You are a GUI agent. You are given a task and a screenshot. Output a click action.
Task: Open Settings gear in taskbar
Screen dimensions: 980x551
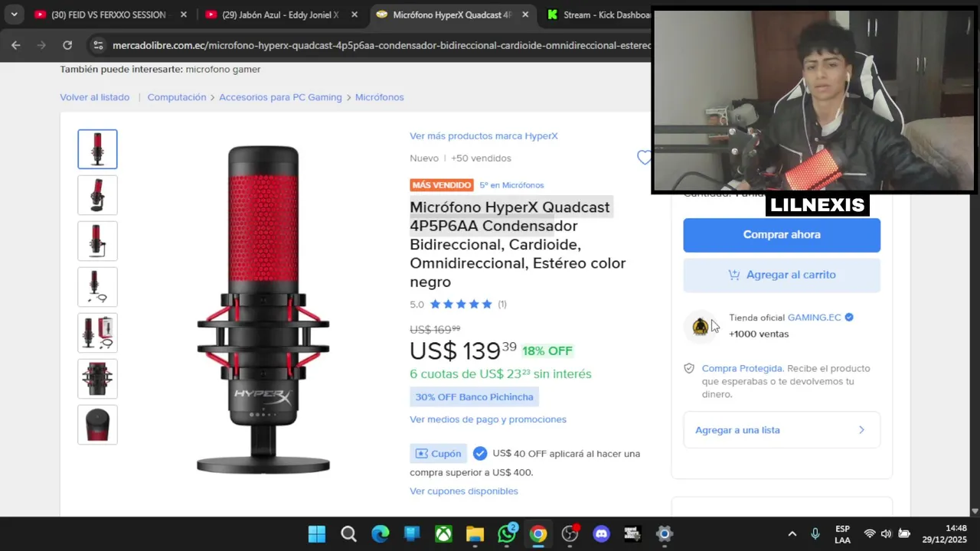tap(665, 534)
